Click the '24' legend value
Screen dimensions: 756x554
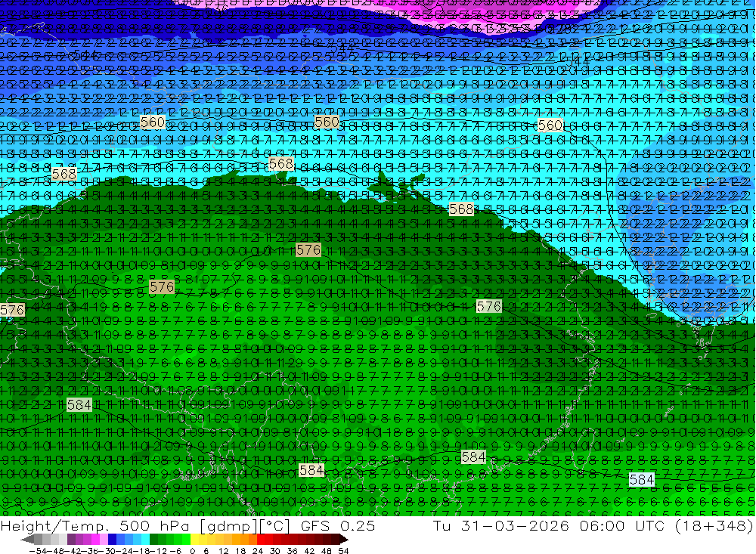coord(258,551)
